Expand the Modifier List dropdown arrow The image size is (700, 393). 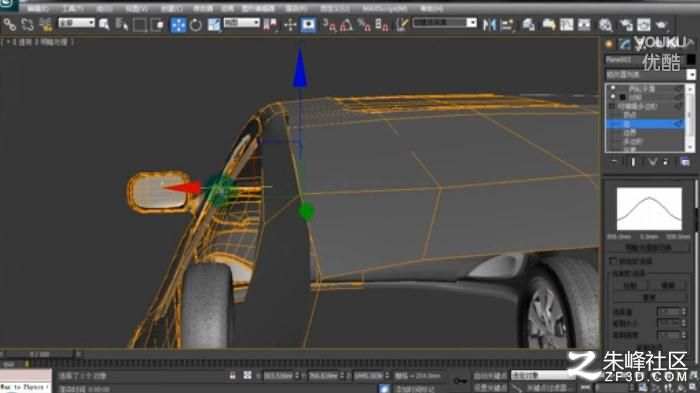(691, 75)
